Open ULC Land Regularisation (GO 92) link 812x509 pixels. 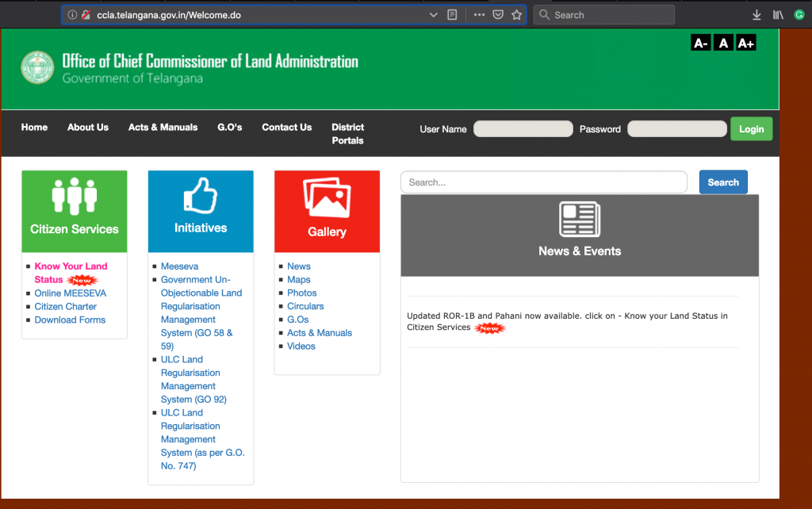(x=193, y=380)
